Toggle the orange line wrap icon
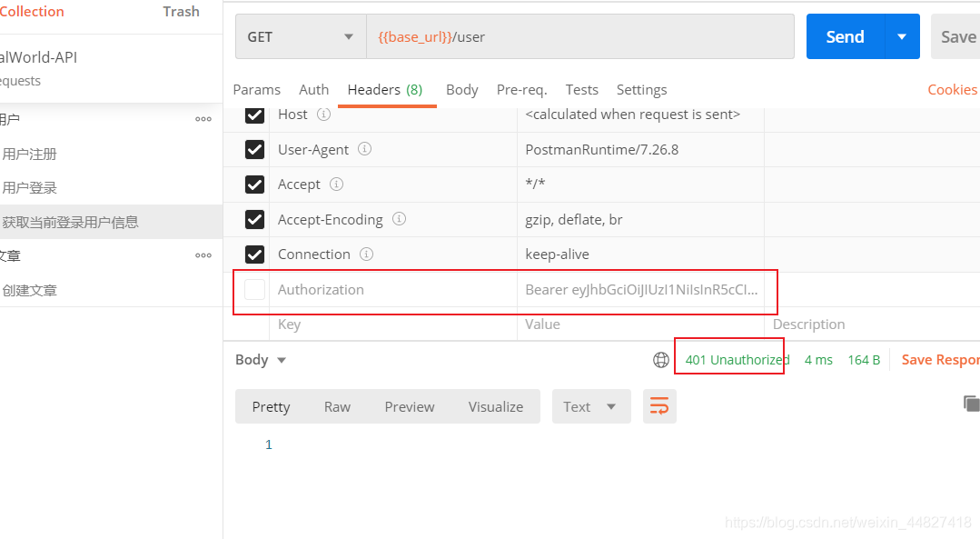This screenshot has height=539, width=980. pyautogui.click(x=659, y=406)
